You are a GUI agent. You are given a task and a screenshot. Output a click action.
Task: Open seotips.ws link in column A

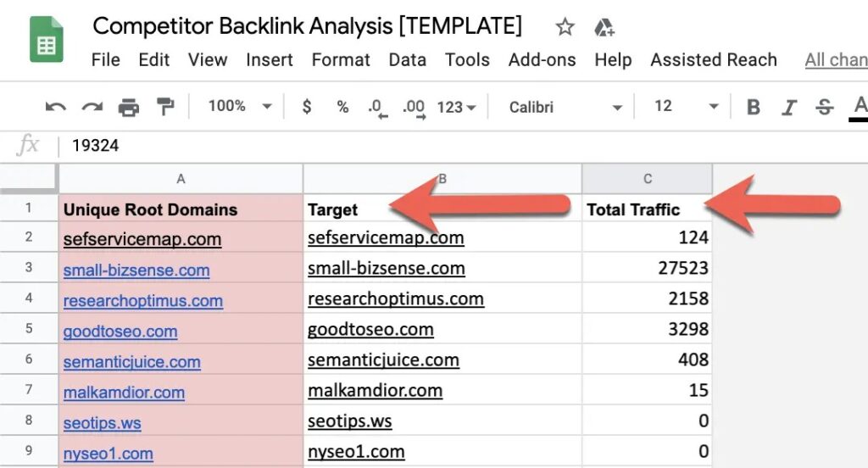pos(102,423)
